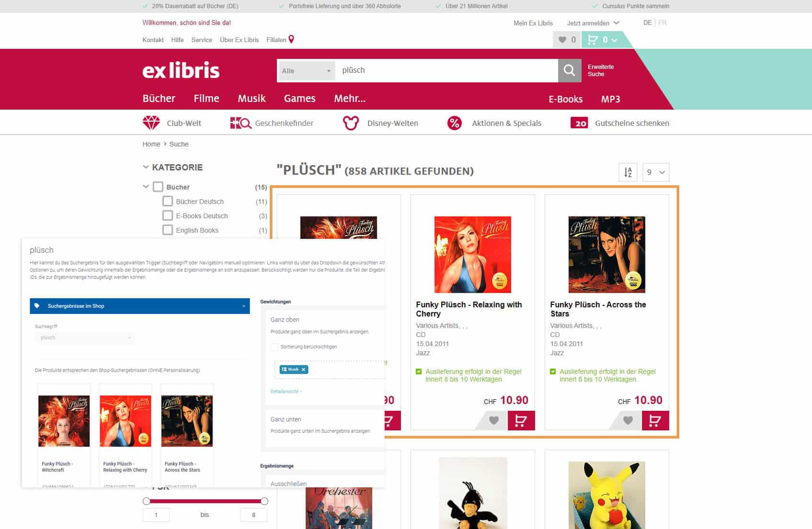812x529 pixels.
Task: Click the left handle of the range slider
Action: 146,501
